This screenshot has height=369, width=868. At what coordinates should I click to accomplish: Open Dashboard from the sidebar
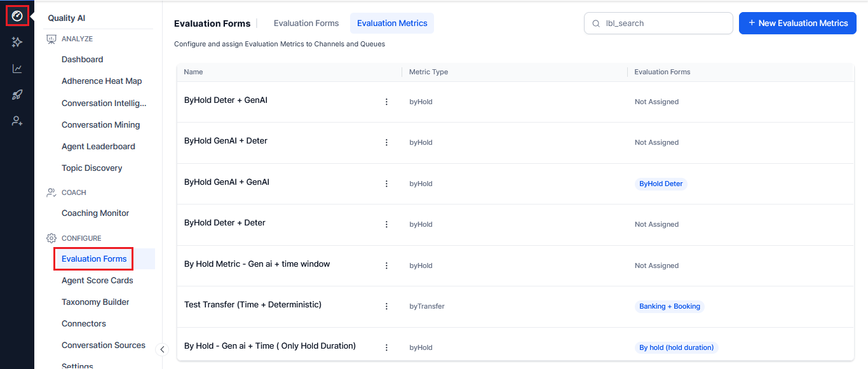tap(82, 59)
